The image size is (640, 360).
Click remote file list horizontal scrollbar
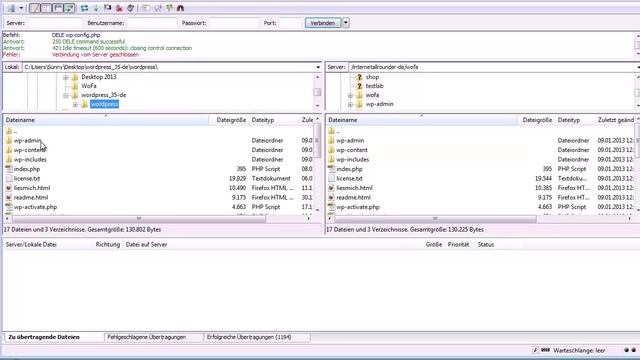point(435,219)
